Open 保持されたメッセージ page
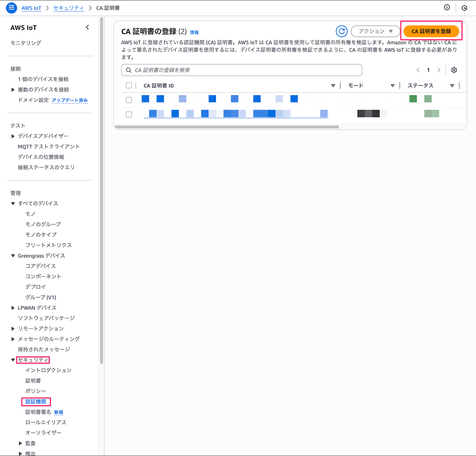Viewport: 476px width, 456px height. tap(44, 349)
